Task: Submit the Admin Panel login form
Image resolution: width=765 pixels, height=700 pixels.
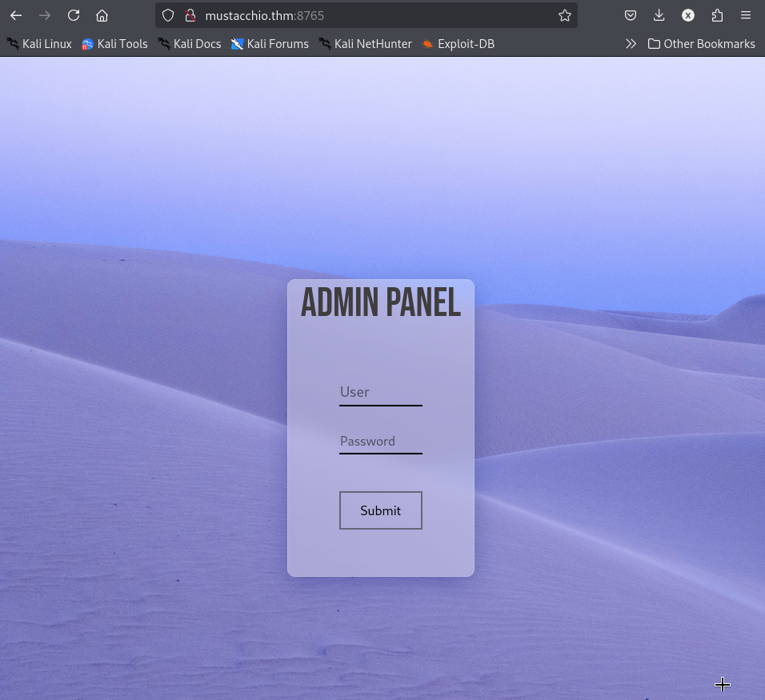Action: tap(381, 510)
